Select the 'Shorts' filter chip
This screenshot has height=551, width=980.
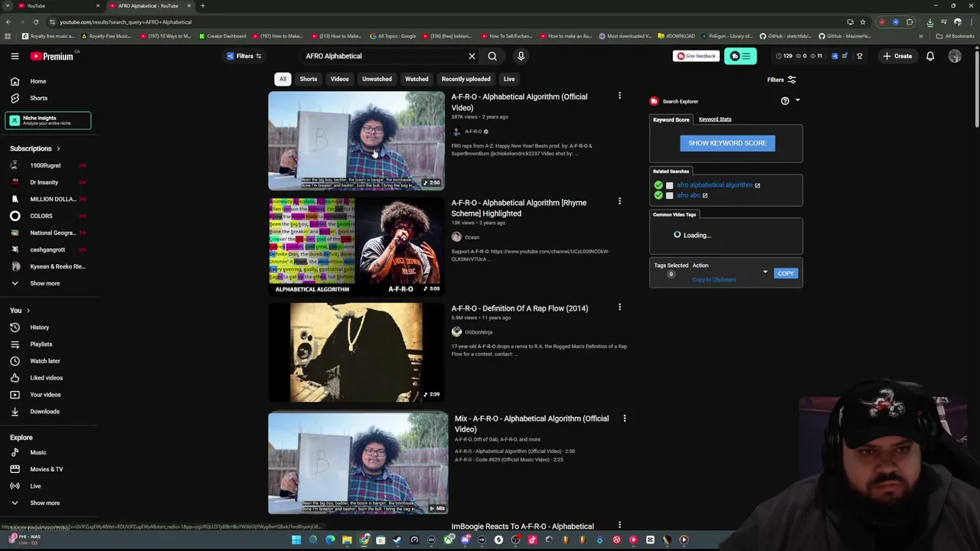click(309, 79)
